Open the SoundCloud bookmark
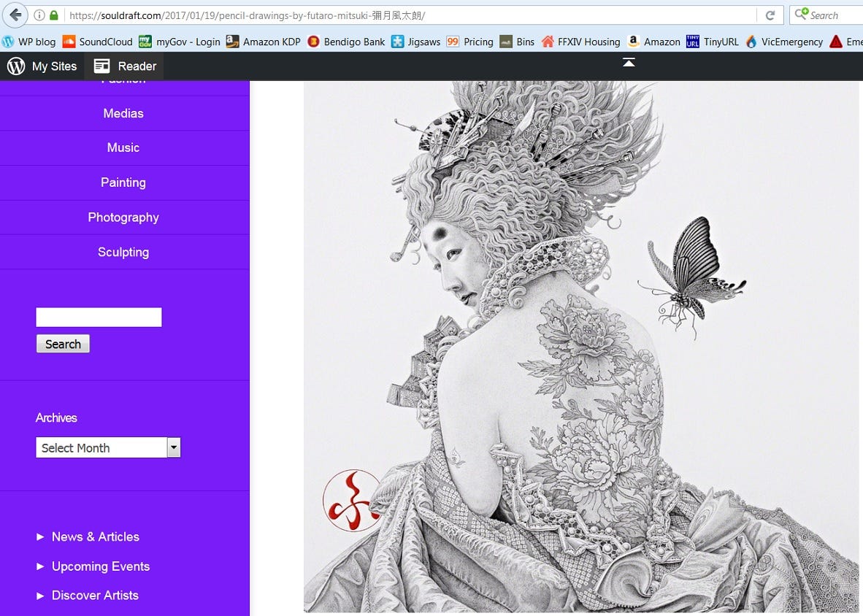The image size is (863, 616). coord(97,42)
